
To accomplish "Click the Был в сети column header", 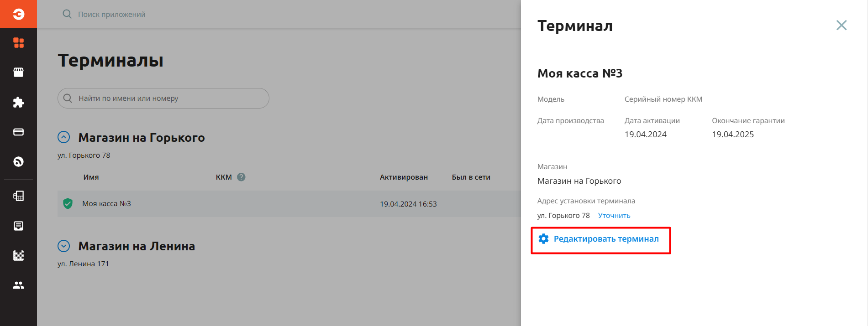I will (471, 177).
